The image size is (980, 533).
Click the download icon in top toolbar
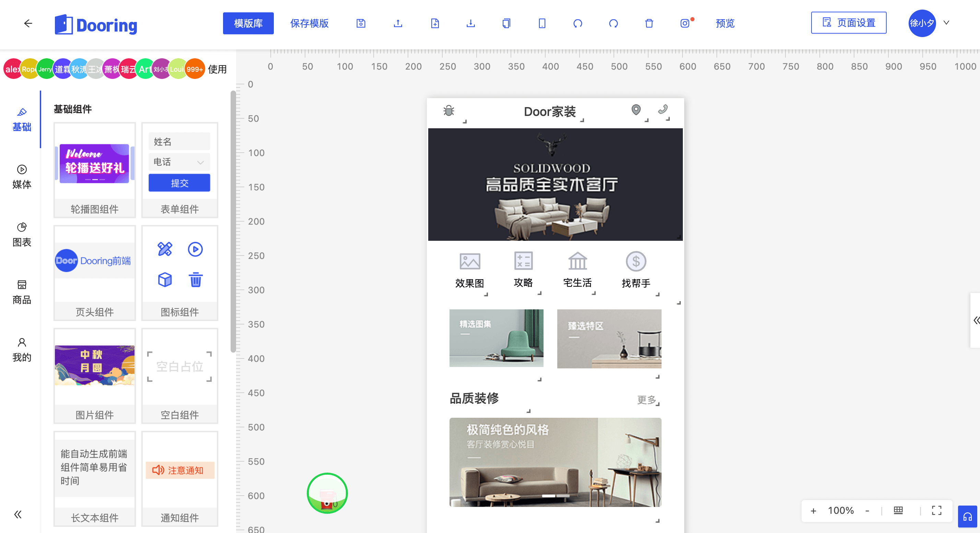click(470, 24)
